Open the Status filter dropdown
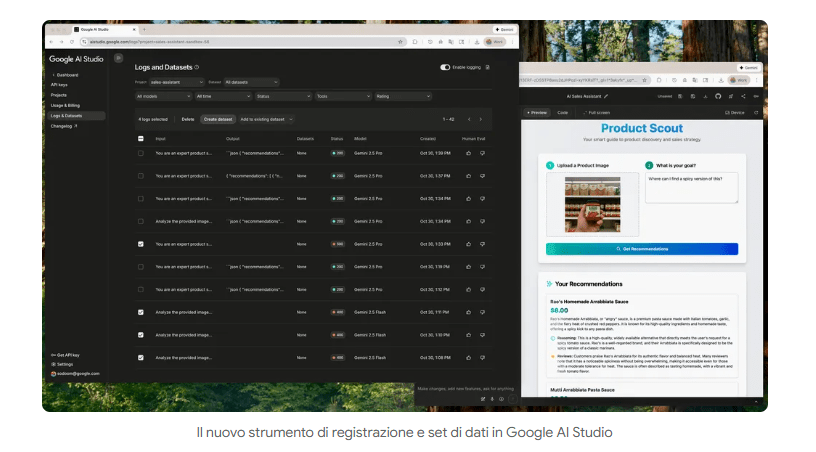Screen dimensions: 816x452 284,96
